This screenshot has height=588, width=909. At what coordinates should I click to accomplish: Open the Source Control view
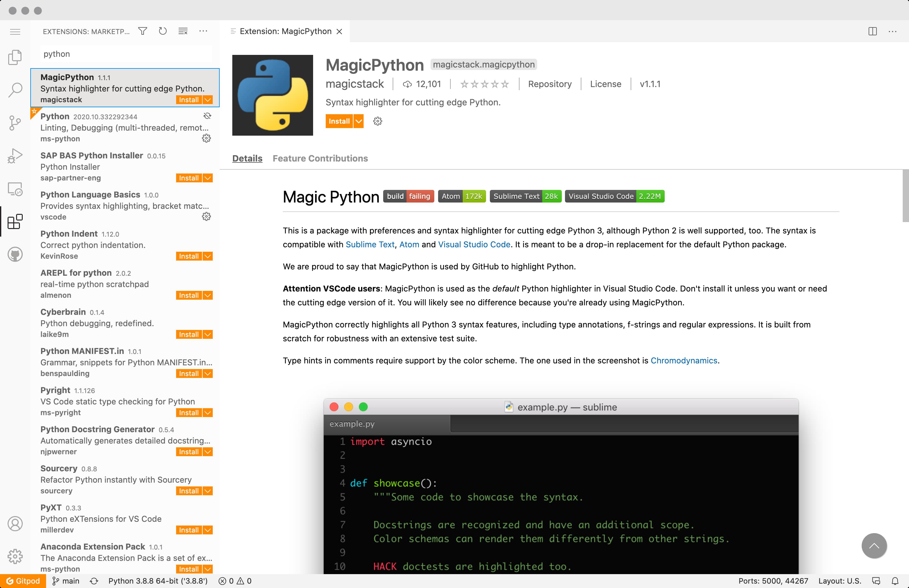coord(15,123)
